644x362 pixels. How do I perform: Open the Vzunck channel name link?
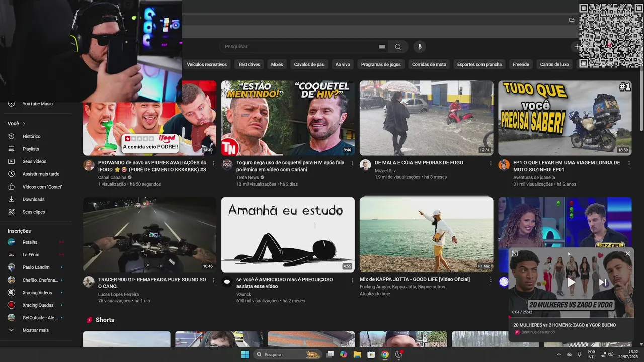244,294
